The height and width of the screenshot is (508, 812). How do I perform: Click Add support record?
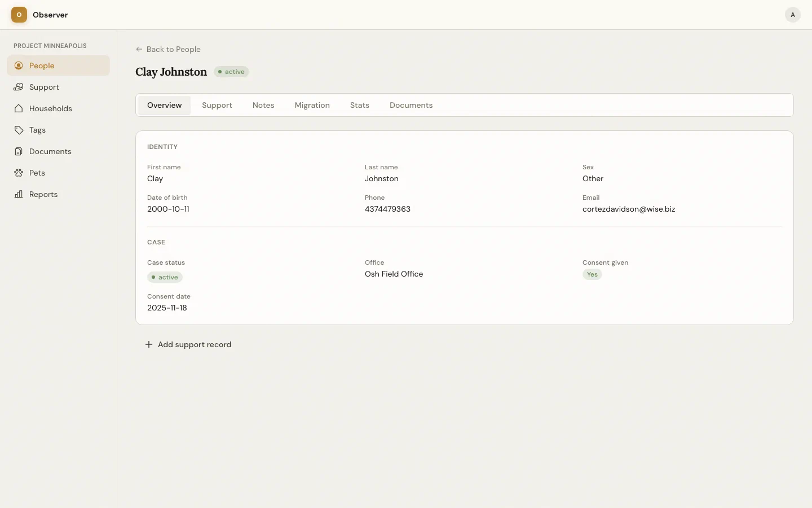tap(195, 344)
